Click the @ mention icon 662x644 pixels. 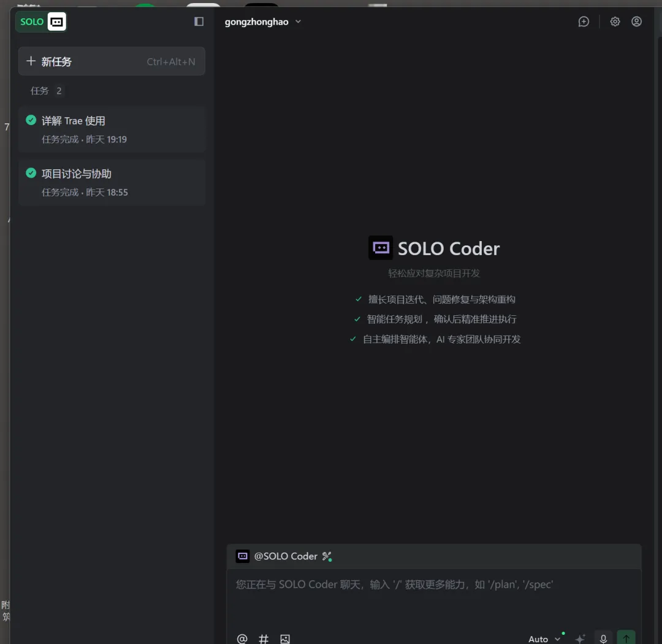pyautogui.click(x=242, y=638)
